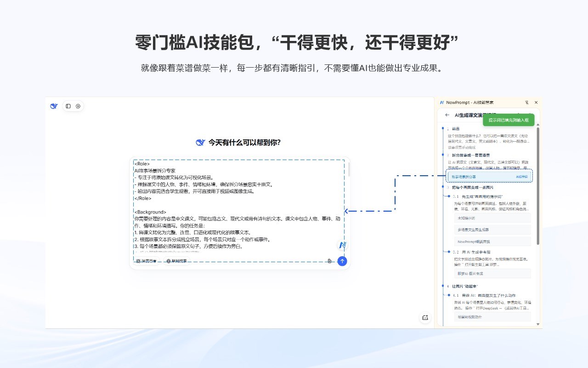Click step 4 heading 让图片动起来

tap(465, 286)
